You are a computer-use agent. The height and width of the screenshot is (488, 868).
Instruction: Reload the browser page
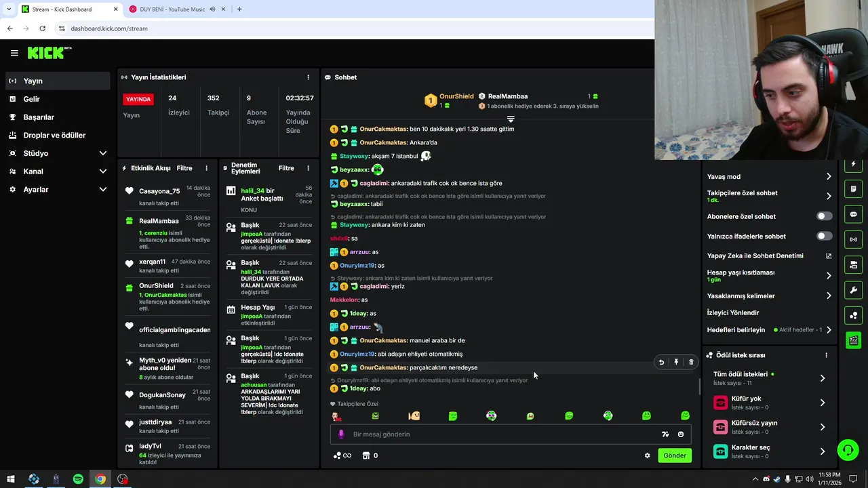point(42,28)
